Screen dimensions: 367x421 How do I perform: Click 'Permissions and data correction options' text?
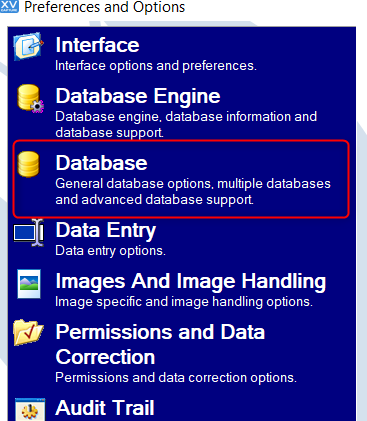click(176, 378)
